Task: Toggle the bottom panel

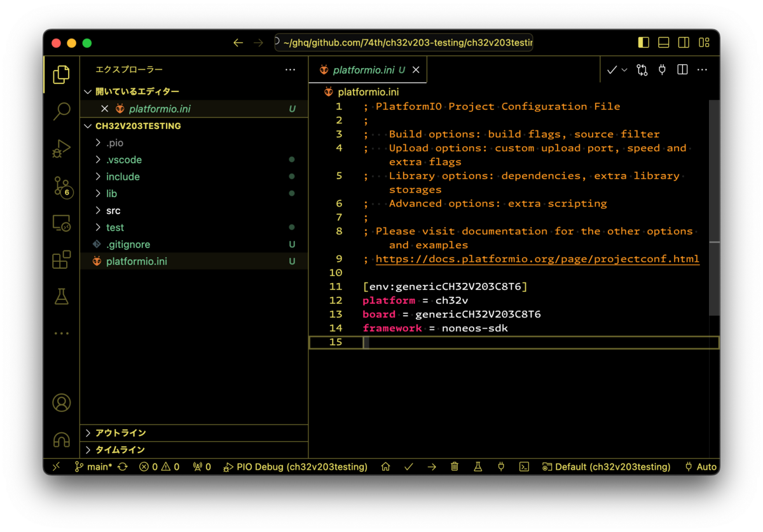Action: 664,43
